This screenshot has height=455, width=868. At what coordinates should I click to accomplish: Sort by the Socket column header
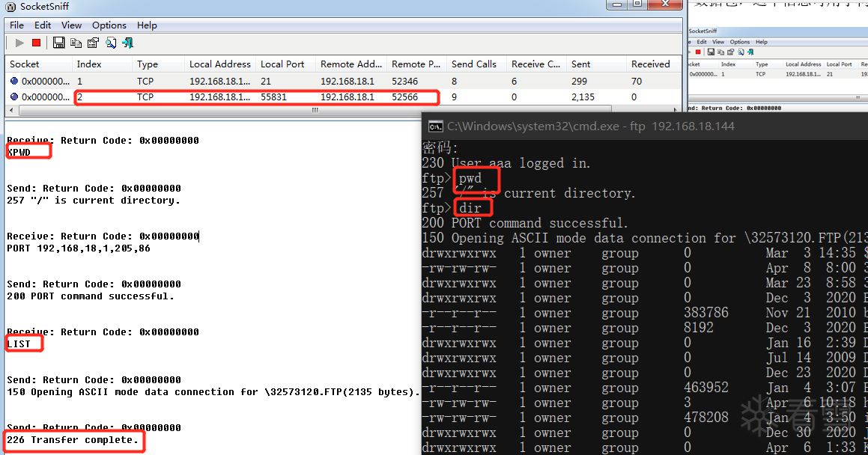[x=39, y=64]
